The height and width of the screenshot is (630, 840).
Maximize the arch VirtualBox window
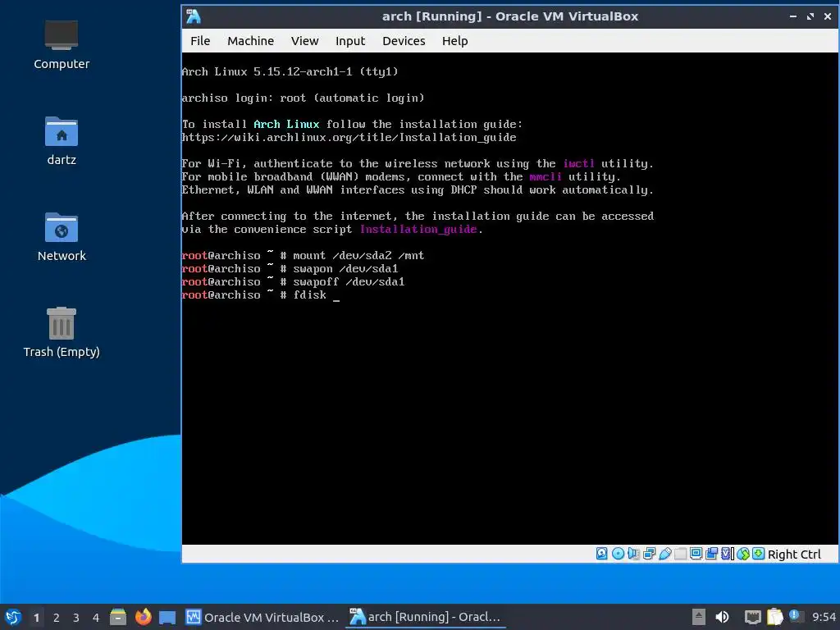(810, 16)
